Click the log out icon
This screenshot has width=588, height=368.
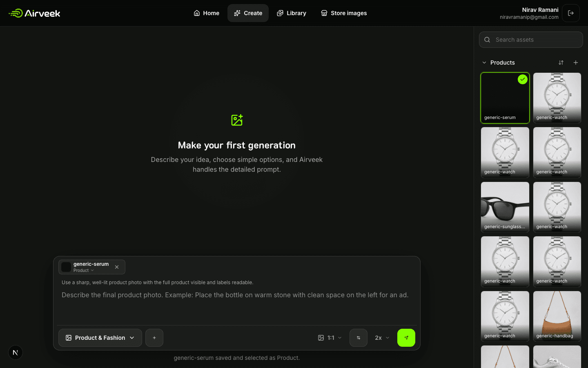(x=571, y=13)
